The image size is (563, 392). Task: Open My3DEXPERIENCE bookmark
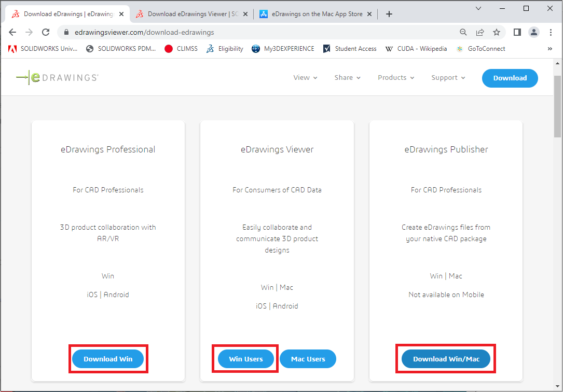(283, 49)
